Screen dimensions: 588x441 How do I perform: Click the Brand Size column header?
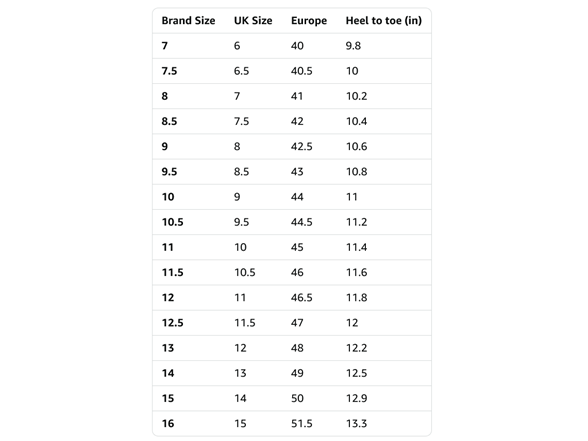point(188,21)
